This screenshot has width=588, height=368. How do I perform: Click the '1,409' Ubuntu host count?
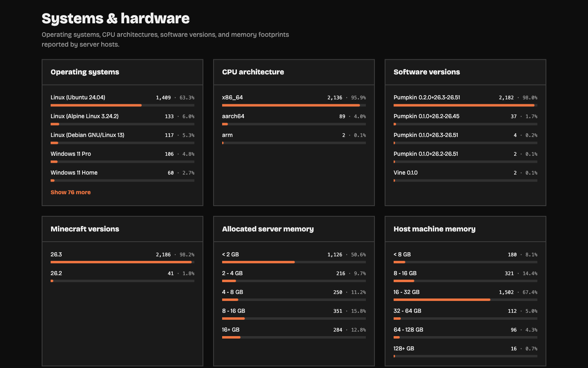click(x=163, y=98)
